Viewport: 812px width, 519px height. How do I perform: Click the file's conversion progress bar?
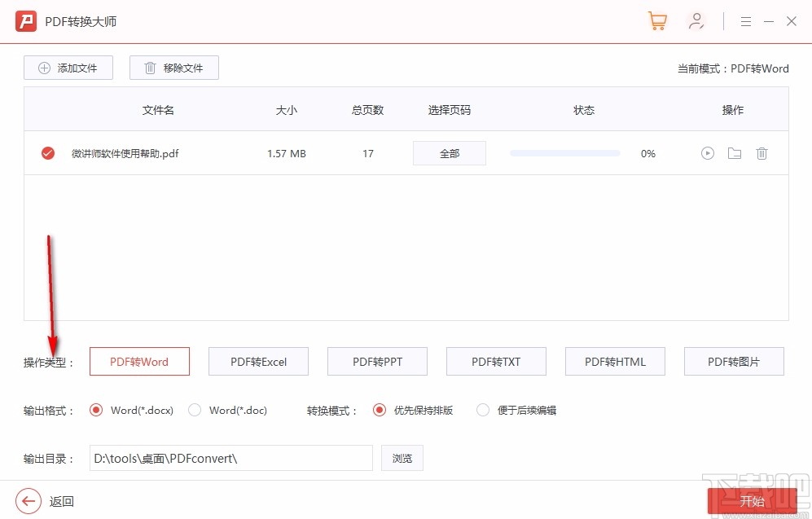(x=565, y=152)
